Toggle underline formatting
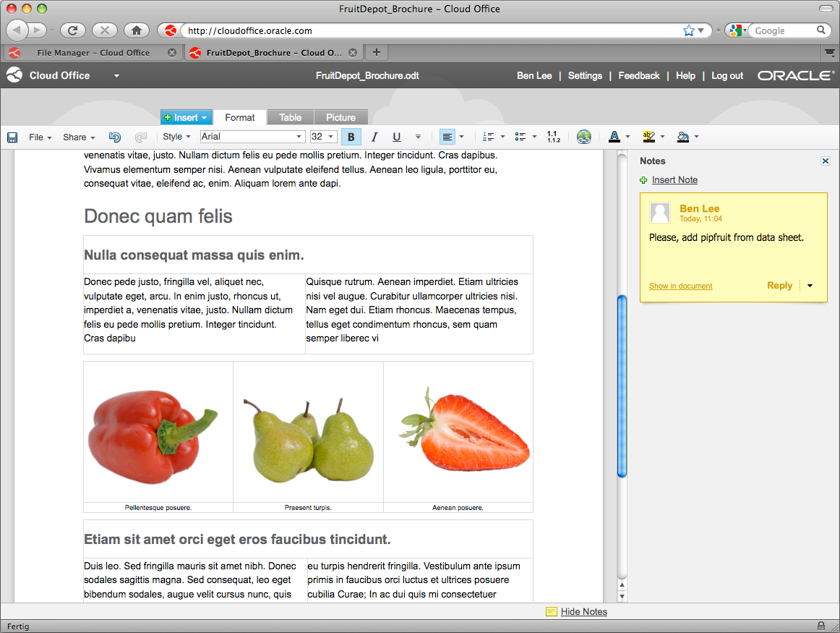Screen dimensions: 840x633 point(396,137)
